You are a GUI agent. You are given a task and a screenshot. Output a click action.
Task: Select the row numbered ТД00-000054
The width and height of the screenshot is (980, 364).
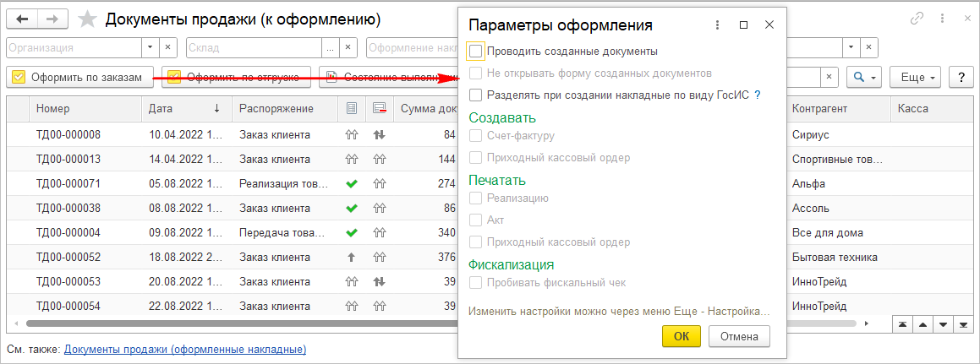tap(68, 307)
